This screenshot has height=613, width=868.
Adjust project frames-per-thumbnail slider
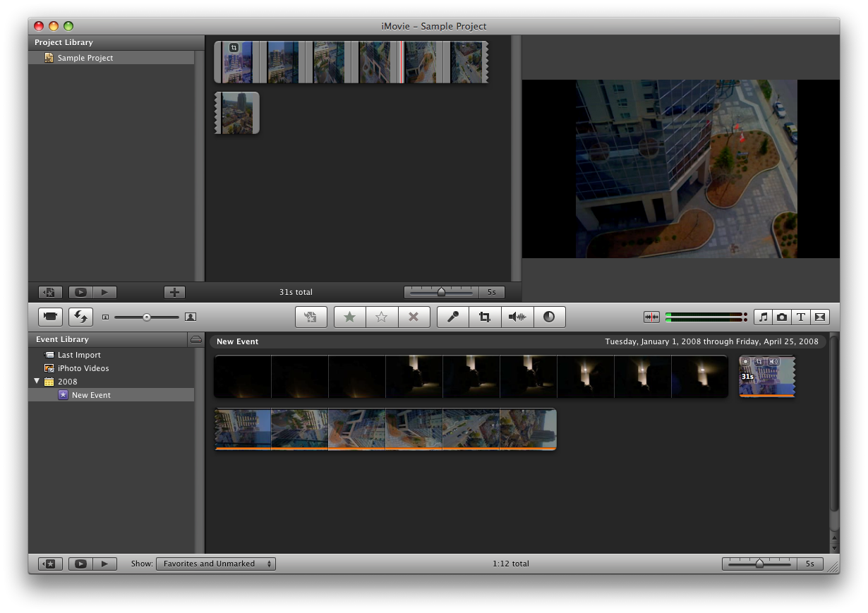tap(442, 292)
